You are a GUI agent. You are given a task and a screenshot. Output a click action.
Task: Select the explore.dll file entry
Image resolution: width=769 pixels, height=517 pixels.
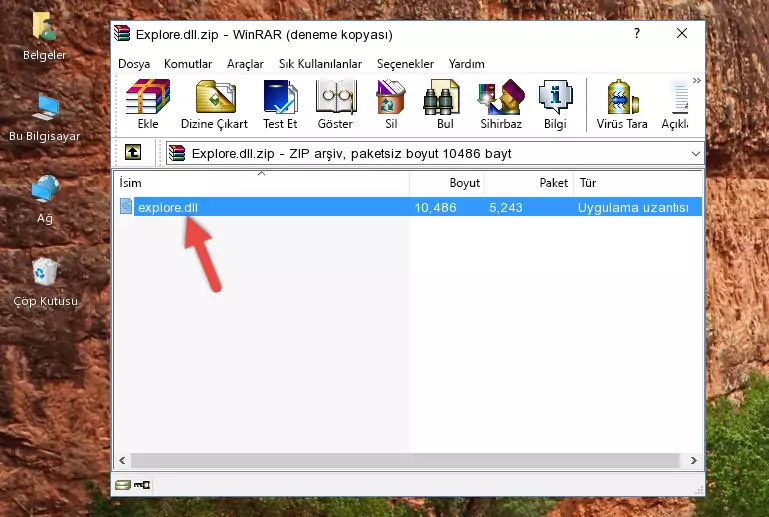click(410, 207)
